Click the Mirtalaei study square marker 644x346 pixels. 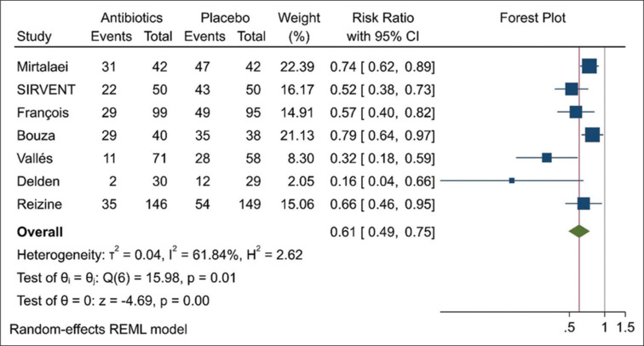(589, 66)
